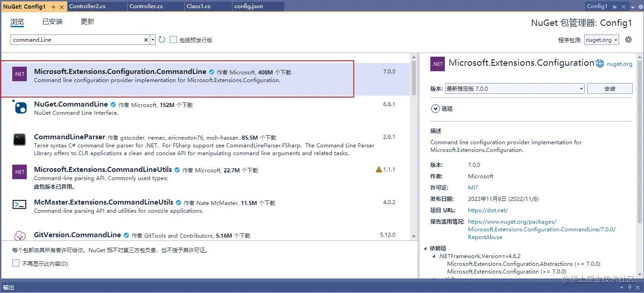Close the NuGet: Config1 tab
The width and height of the screenshot is (644, 293).
point(62,6)
